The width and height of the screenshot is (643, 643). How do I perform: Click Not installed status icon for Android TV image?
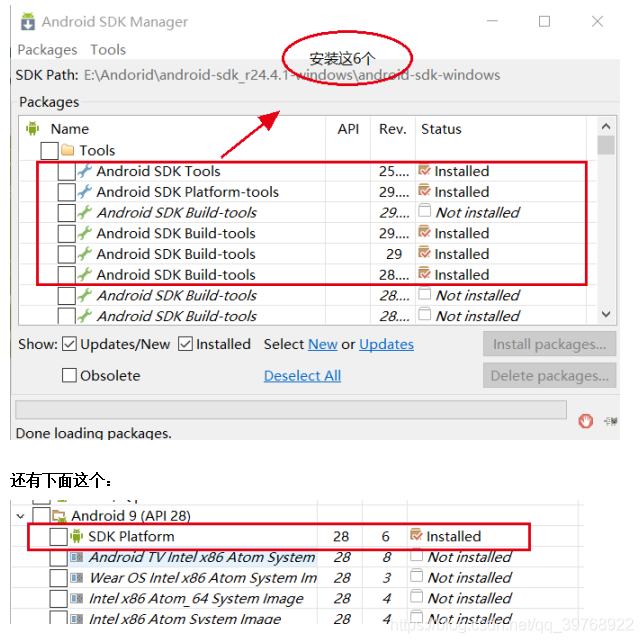pos(416,555)
